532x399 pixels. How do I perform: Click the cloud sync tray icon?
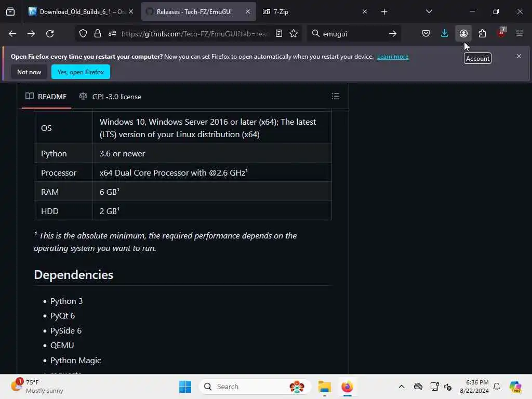click(418, 387)
